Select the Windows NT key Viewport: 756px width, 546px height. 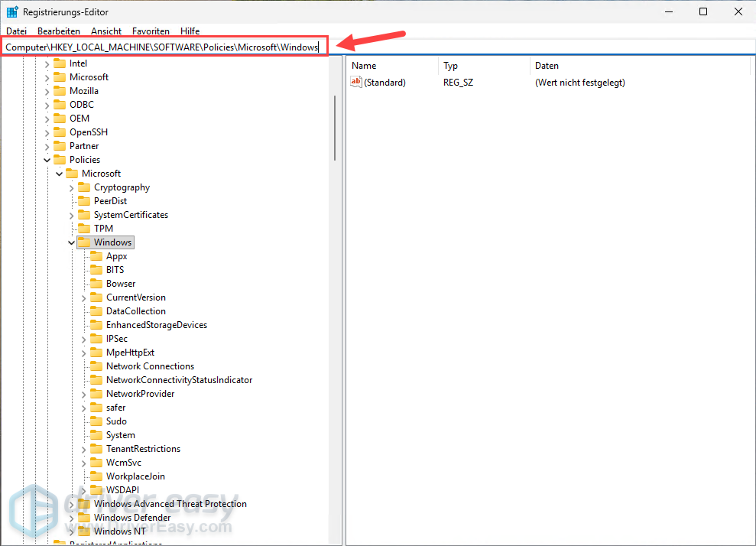[x=119, y=531]
